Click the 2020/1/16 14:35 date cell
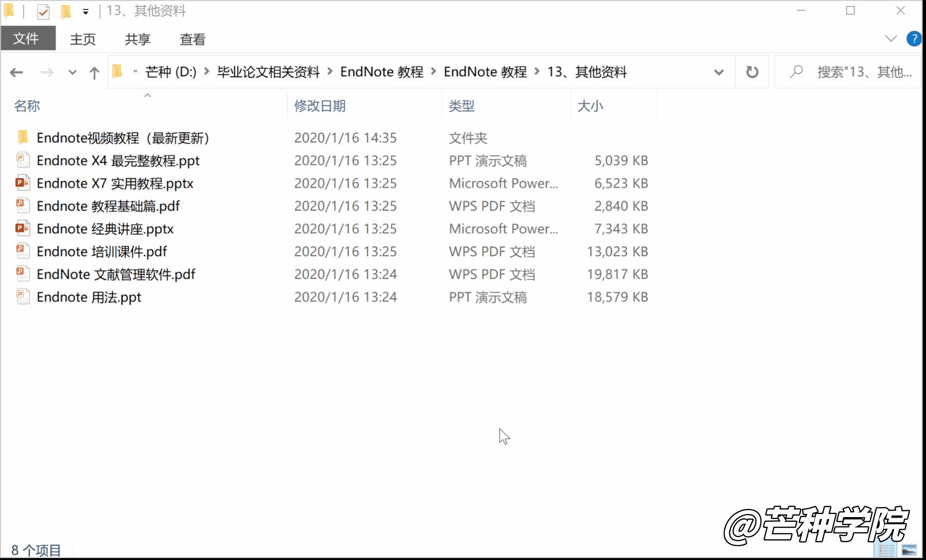 pos(345,138)
